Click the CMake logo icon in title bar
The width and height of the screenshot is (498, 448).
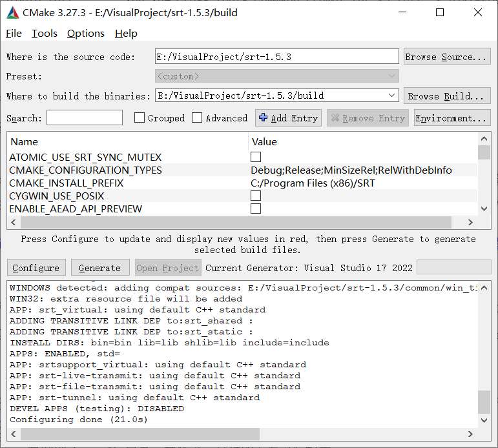point(12,12)
